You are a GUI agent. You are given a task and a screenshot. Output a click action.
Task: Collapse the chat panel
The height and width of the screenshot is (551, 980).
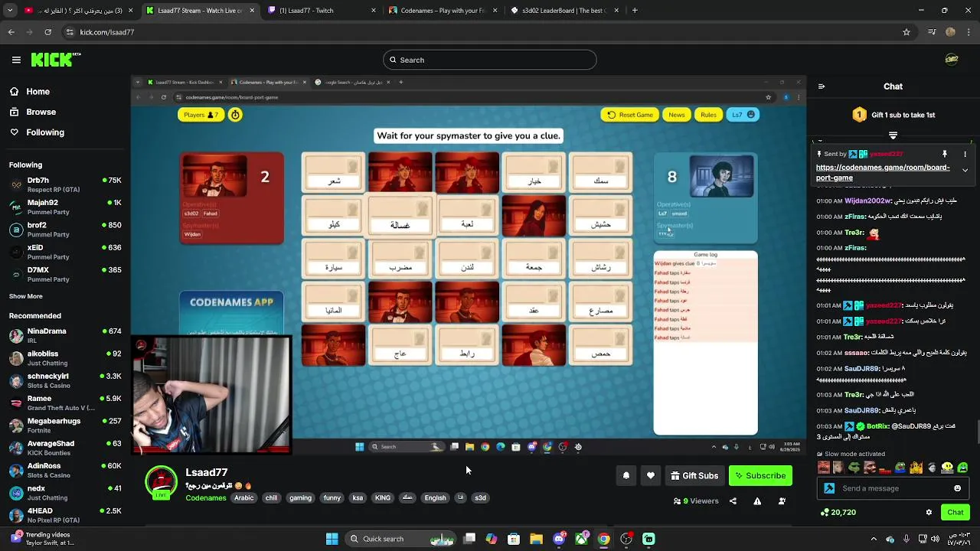[822, 86]
